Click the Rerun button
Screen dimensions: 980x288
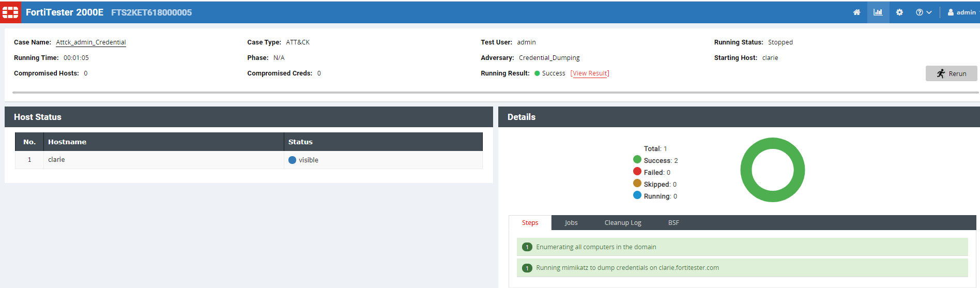click(951, 73)
